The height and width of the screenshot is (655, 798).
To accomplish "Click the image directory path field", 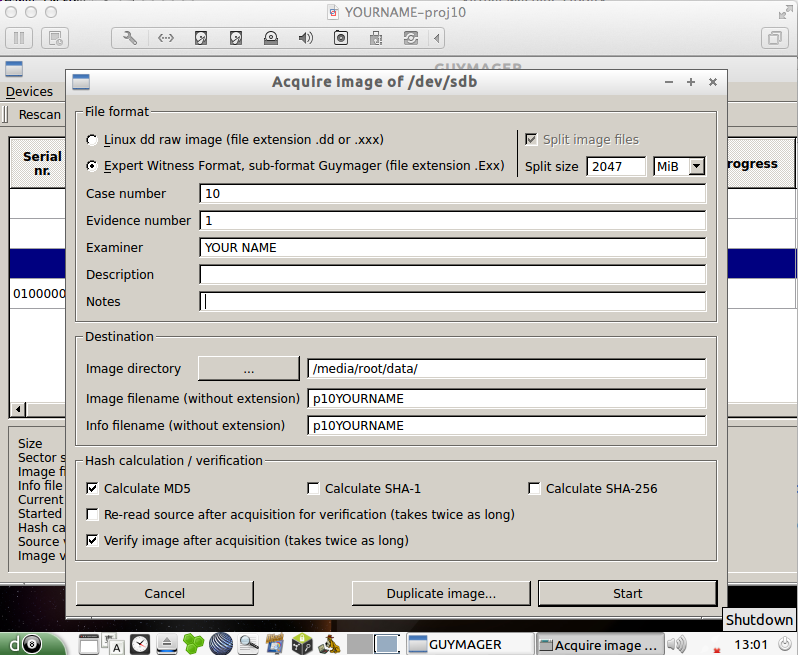I will [x=506, y=368].
